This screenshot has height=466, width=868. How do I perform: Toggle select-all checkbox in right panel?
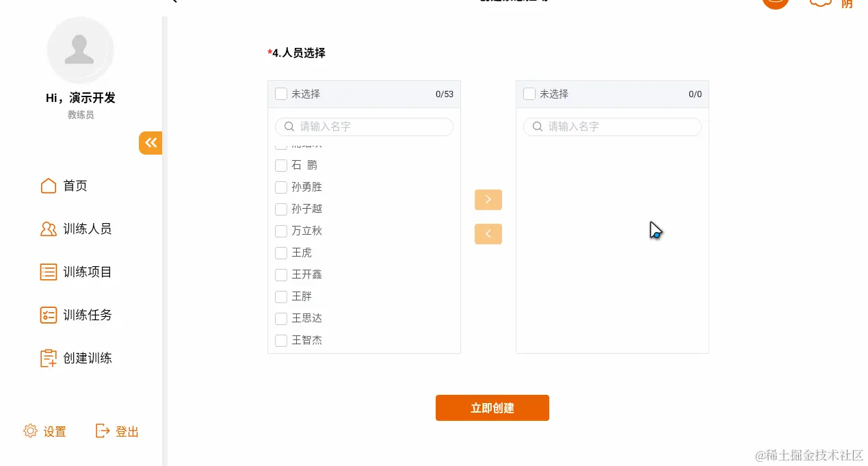pos(529,94)
